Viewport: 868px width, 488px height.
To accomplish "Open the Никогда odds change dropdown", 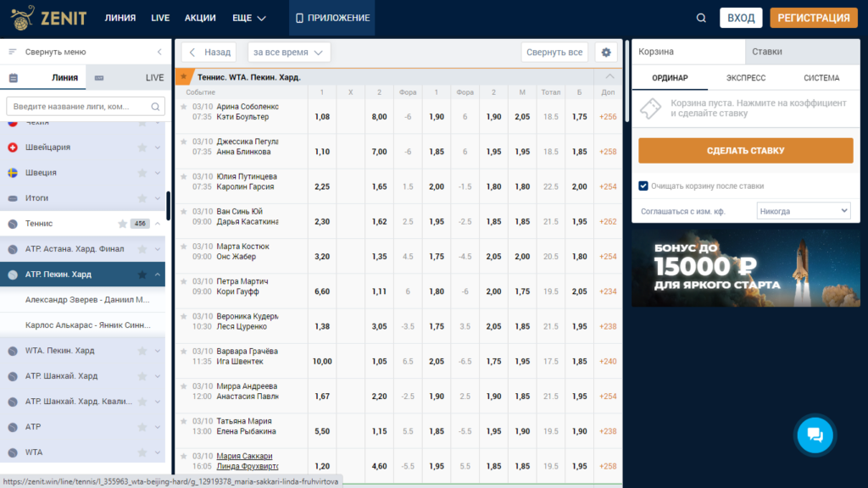I will click(804, 211).
